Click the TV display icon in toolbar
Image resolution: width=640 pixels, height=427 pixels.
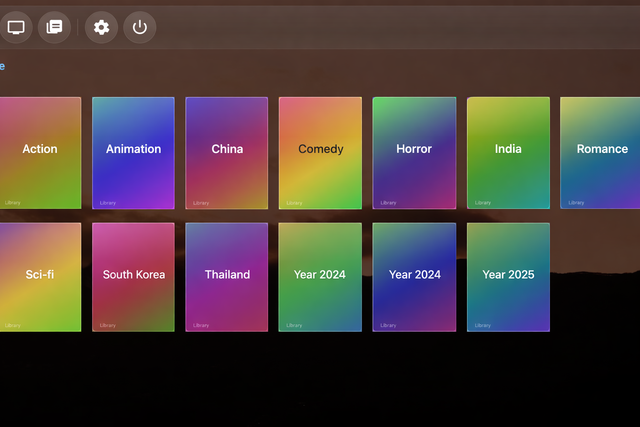click(x=16, y=27)
